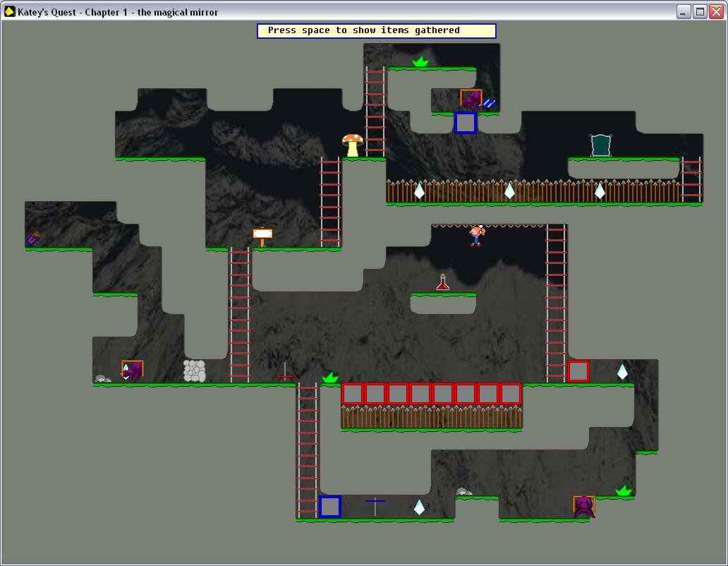Click the red cross lever marker
The image size is (728, 566).
284,373
